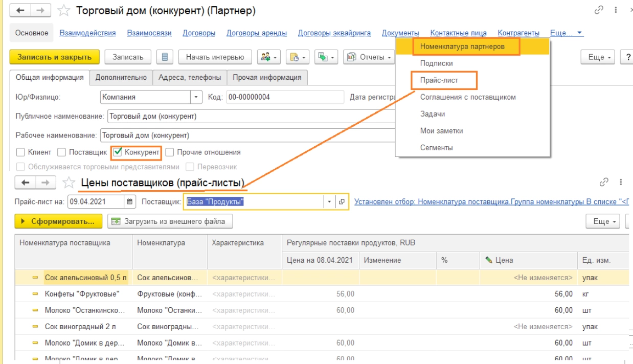The height and width of the screenshot is (364, 633).
Task: Click Загрузить из внешнего файла button
Action: pyautogui.click(x=170, y=221)
